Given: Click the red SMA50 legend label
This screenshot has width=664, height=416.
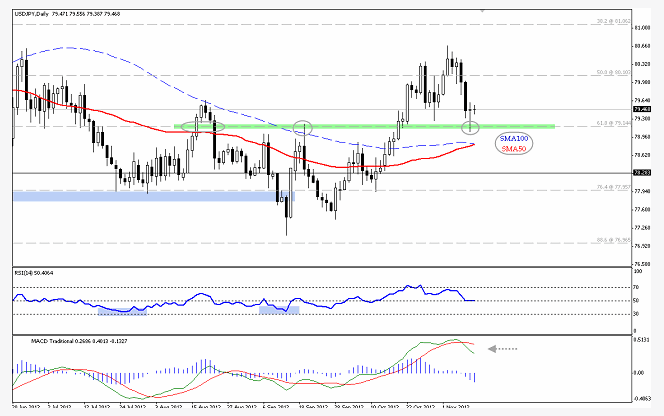Looking at the screenshot, I should coord(513,149).
